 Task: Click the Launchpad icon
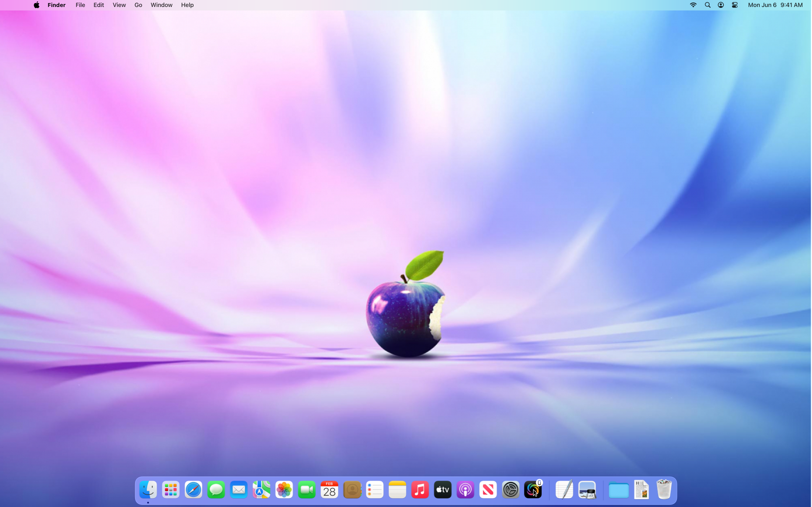click(x=170, y=490)
